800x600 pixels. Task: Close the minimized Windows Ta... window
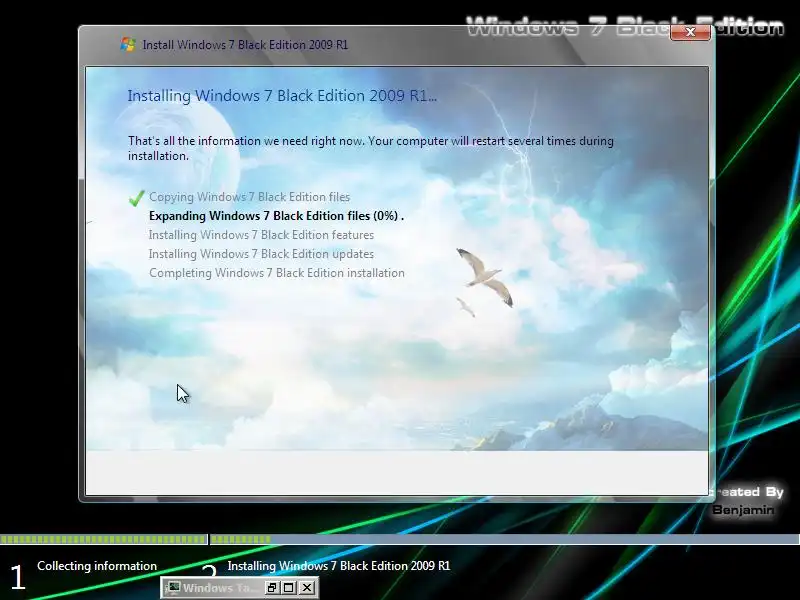307,588
